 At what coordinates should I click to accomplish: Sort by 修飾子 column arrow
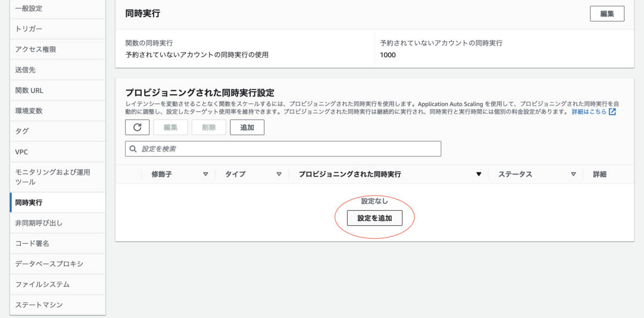point(206,174)
